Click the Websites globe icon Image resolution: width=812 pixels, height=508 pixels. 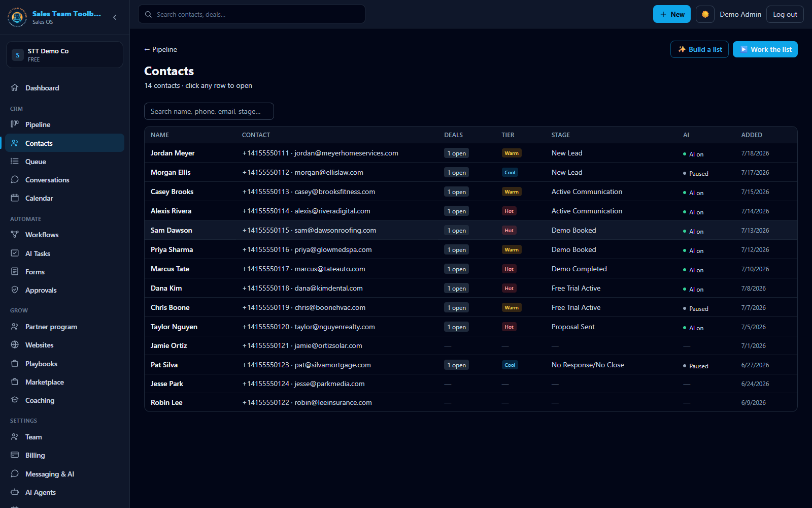pyautogui.click(x=15, y=344)
